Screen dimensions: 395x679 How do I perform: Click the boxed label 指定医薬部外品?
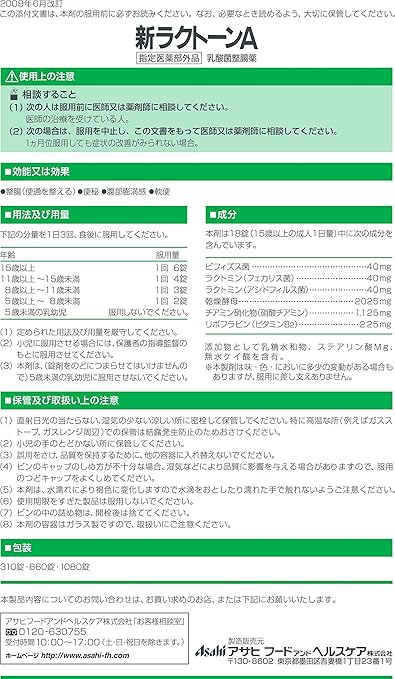tap(169, 58)
